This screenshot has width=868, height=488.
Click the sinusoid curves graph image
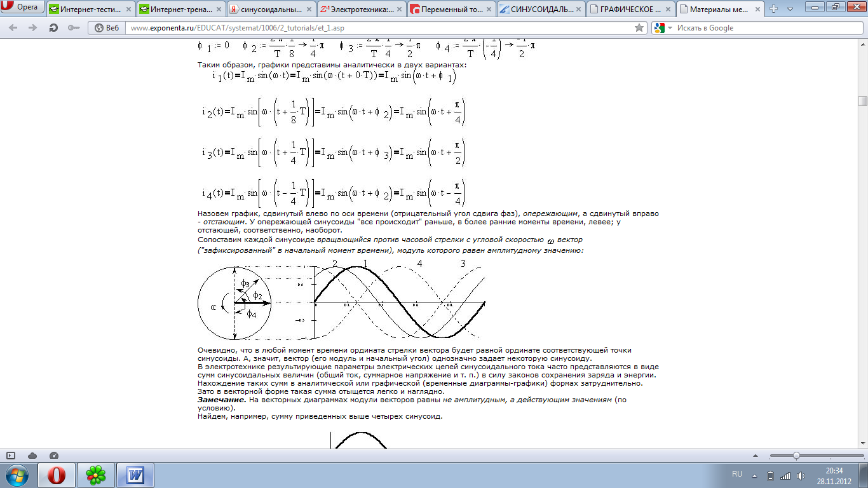click(x=400, y=299)
